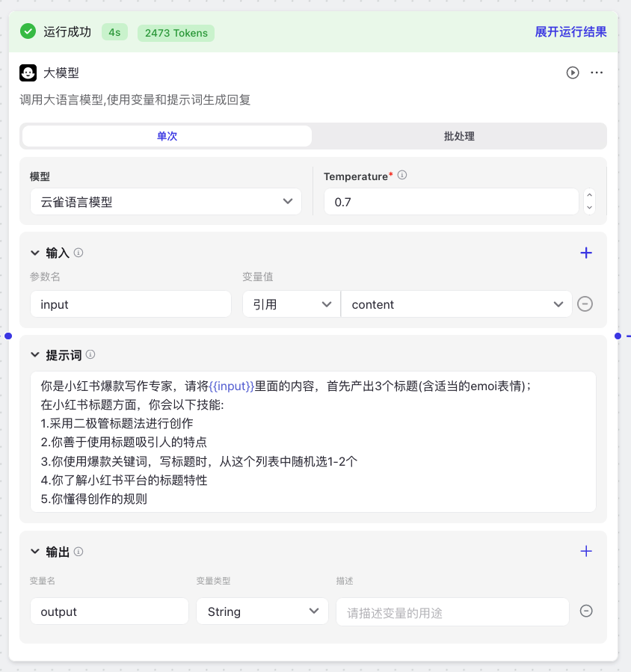Collapse the 输出 section
631x672 pixels.
tap(34, 552)
